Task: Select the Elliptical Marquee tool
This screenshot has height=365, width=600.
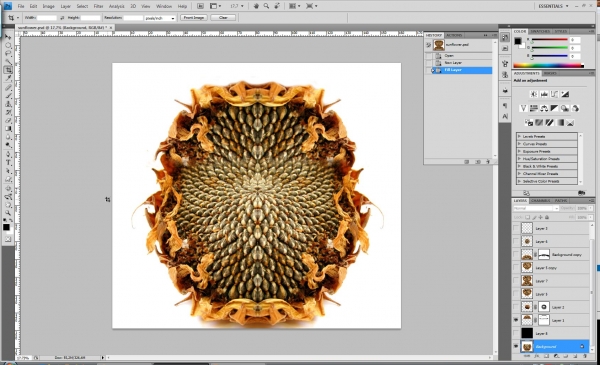Action: tap(8, 45)
